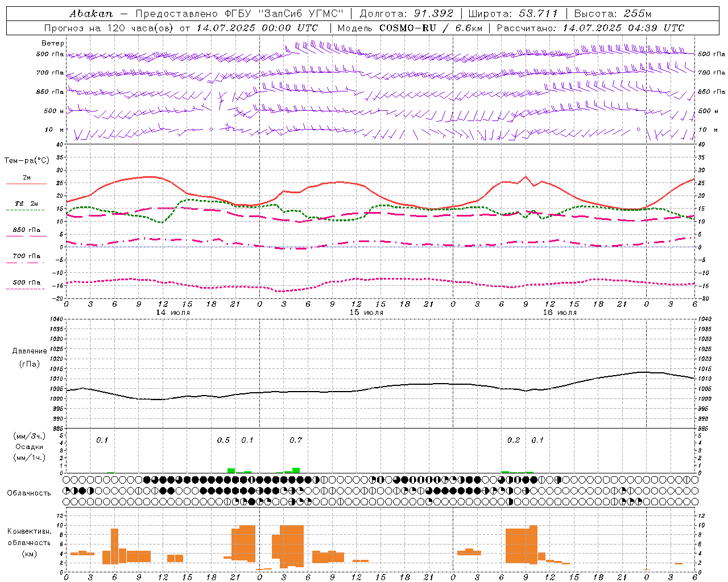Click the station name "Abakan" in the header

pyautogui.click(x=91, y=14)
